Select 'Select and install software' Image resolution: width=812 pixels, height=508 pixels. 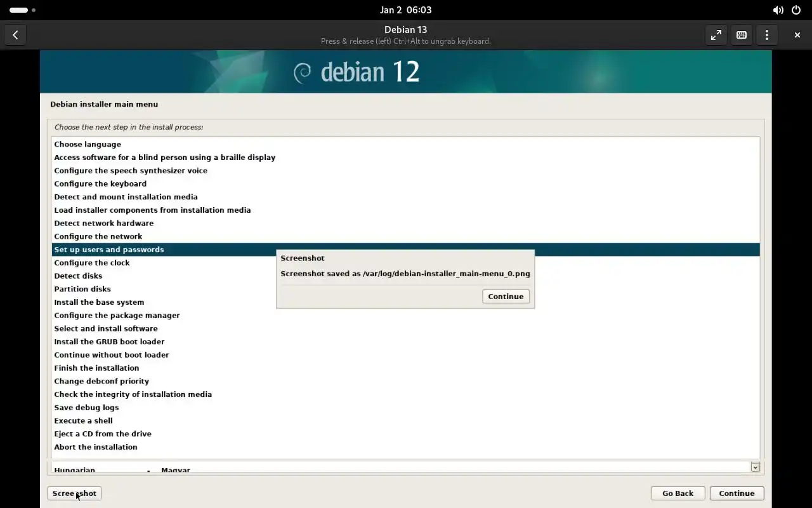click(405, 329)
